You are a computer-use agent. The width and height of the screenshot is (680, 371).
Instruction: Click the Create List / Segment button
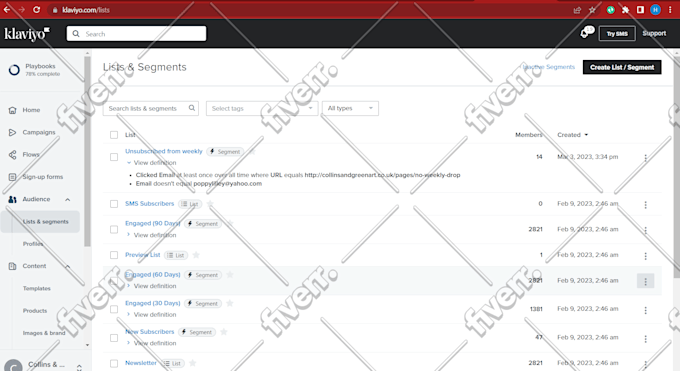622,67
